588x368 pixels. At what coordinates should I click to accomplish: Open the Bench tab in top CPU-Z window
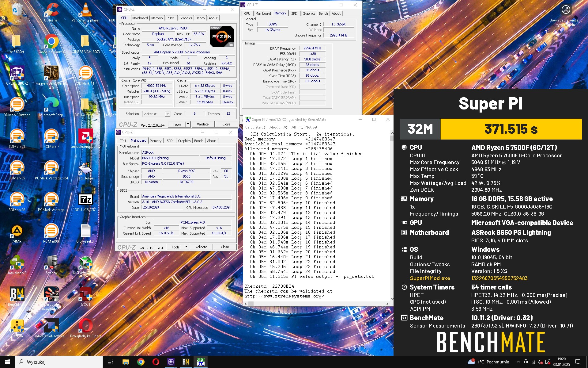[x=200, y=18]
